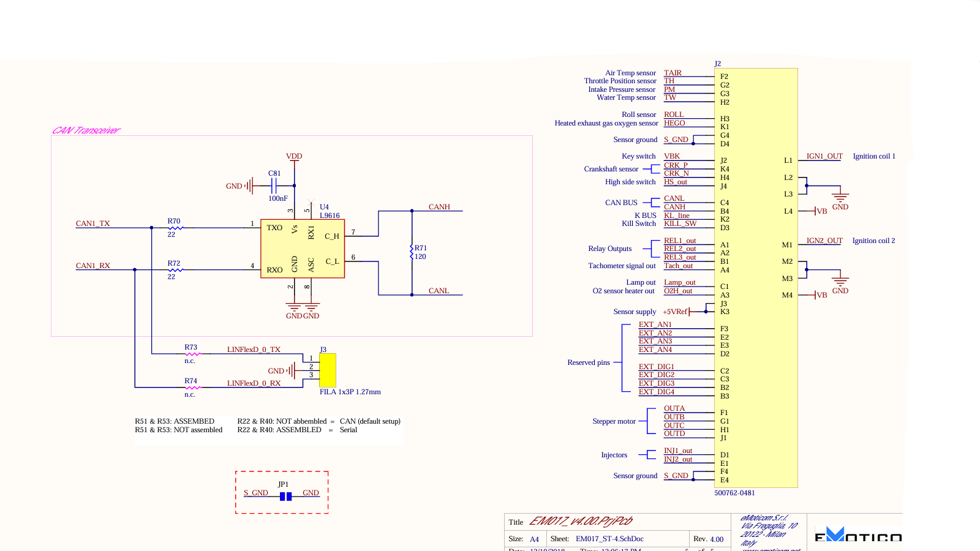The height and width of the screenshot is (551, 980).
Task: Click the eMotico company logo
Action: point(858,534)
